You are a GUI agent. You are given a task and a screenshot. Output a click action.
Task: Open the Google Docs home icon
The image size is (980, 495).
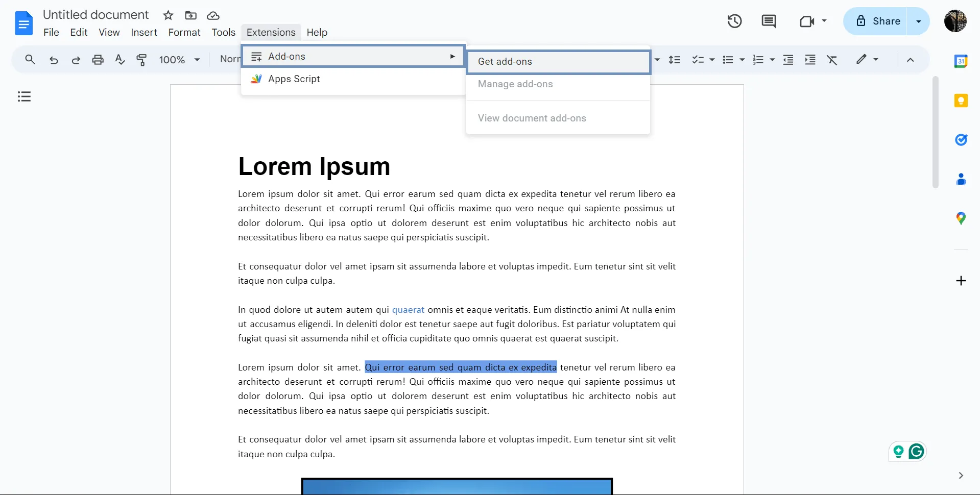click(23, 23)
